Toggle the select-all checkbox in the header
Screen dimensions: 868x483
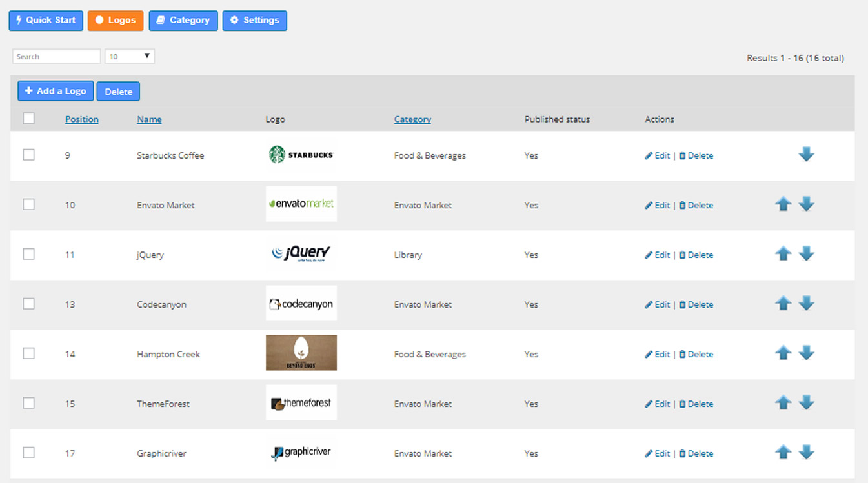pos(28,118)
